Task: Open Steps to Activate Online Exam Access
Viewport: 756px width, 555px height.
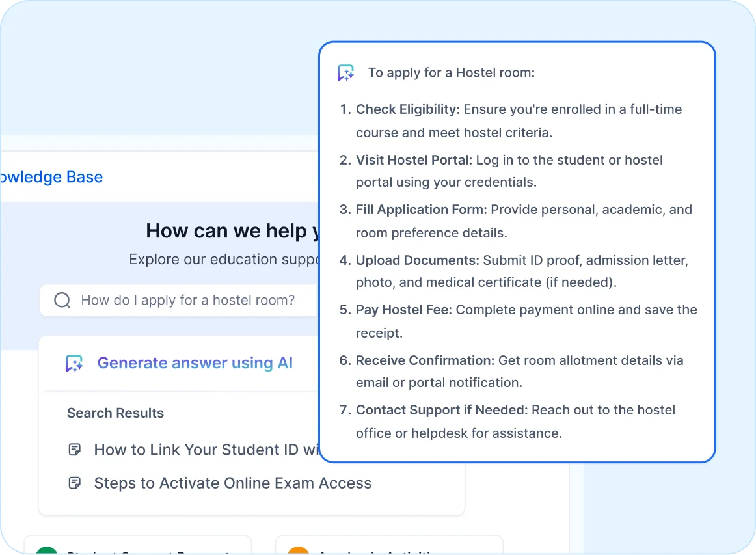Action: pyautogui.click(x=233, y=483)
